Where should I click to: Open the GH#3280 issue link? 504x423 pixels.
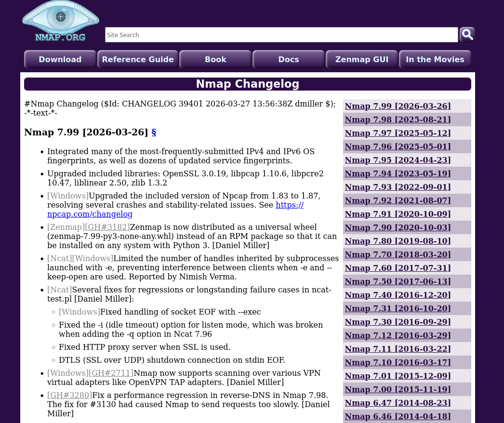tap(69, 395)
